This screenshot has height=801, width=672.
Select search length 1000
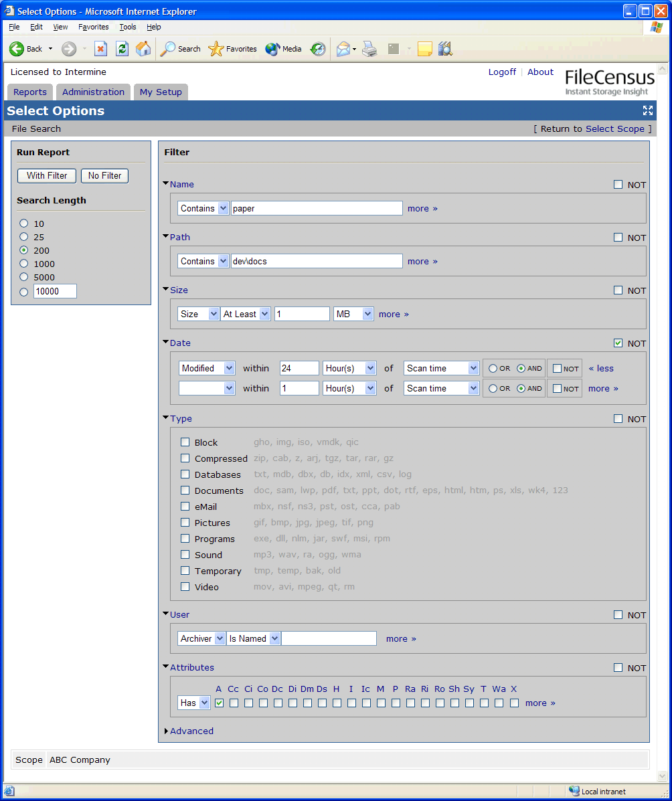(x=23, y=264)
